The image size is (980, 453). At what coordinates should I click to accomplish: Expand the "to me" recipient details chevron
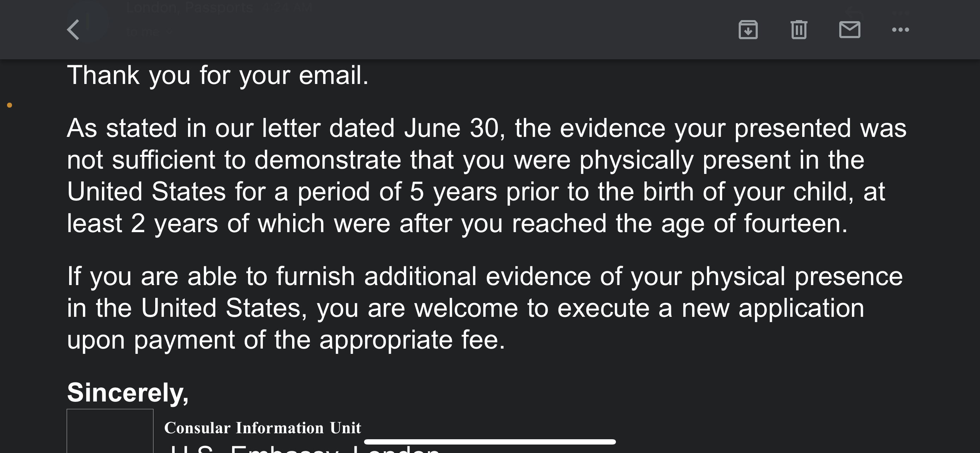click(169, 32)
